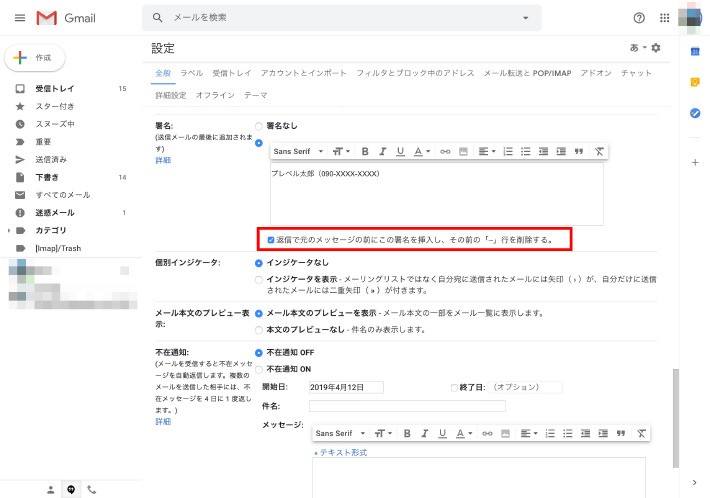Select インジケータを表示 radio button
This screenshot has width=710, height=498.
pos(259,280)
